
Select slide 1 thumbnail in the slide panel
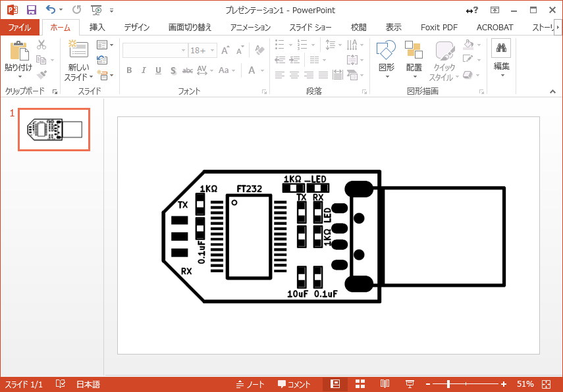(x=54, y=130)
